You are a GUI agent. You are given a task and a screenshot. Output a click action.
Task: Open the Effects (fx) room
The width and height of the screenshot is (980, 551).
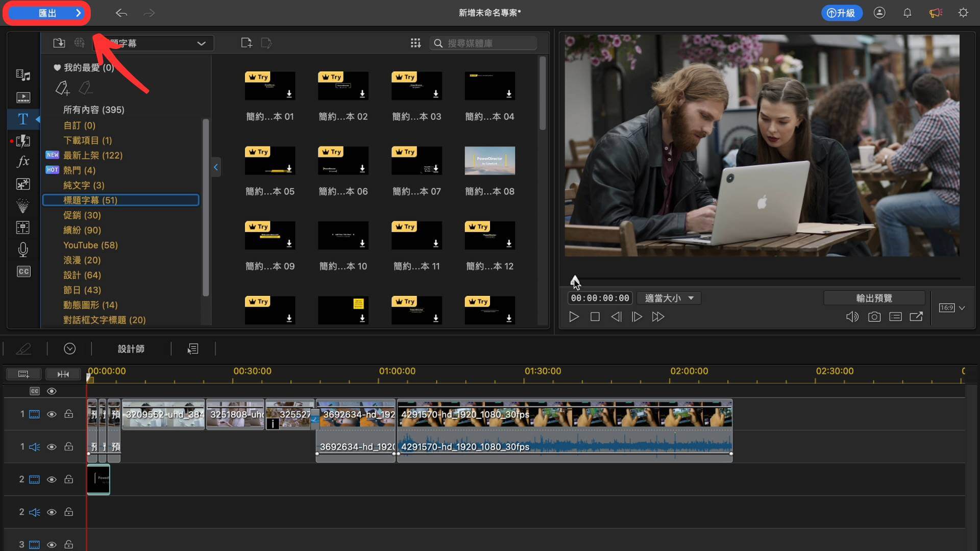[x=23, y=162]
